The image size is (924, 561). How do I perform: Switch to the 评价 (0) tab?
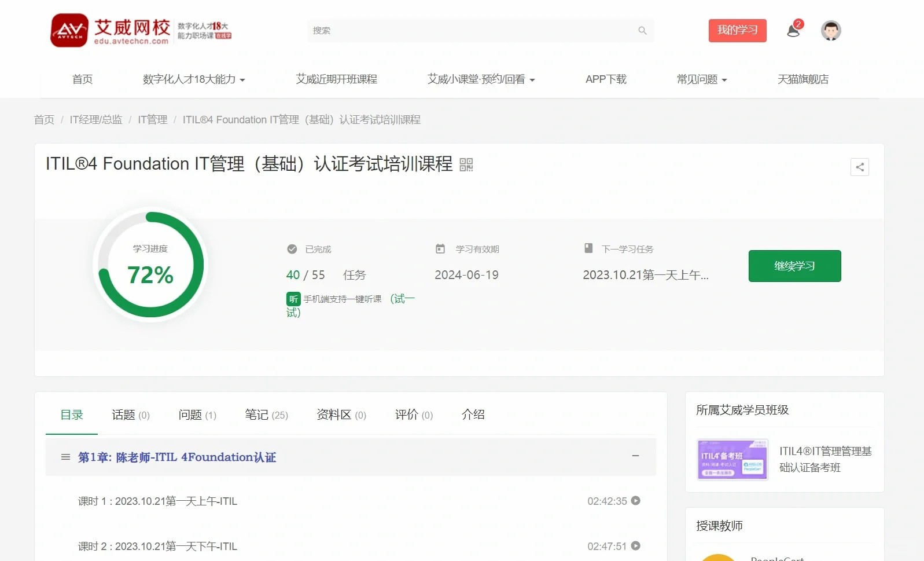[x=414, y=415]
